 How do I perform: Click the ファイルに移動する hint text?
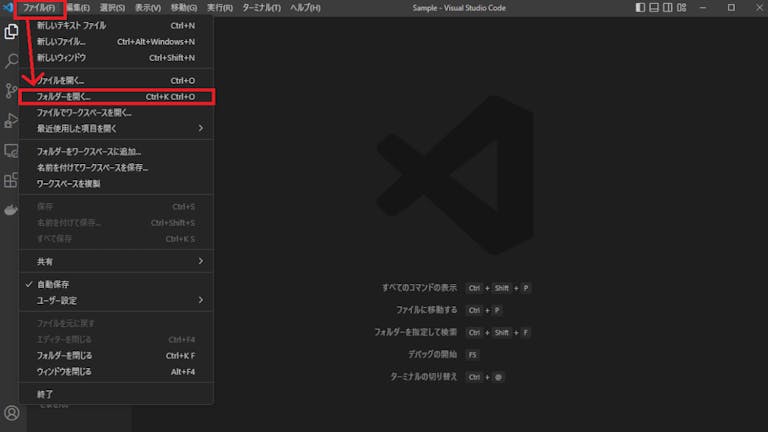(426, 310)
